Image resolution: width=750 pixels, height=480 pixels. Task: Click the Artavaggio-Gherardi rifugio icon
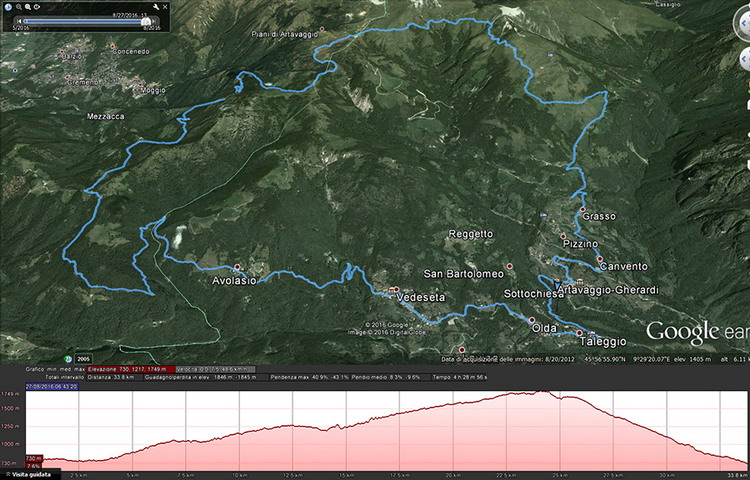tap(580, 282)
